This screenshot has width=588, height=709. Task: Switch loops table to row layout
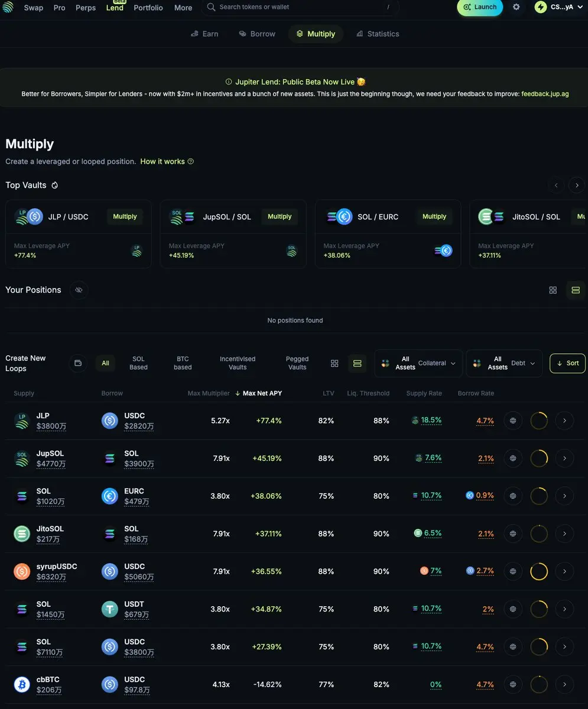(x=357, y=363)
